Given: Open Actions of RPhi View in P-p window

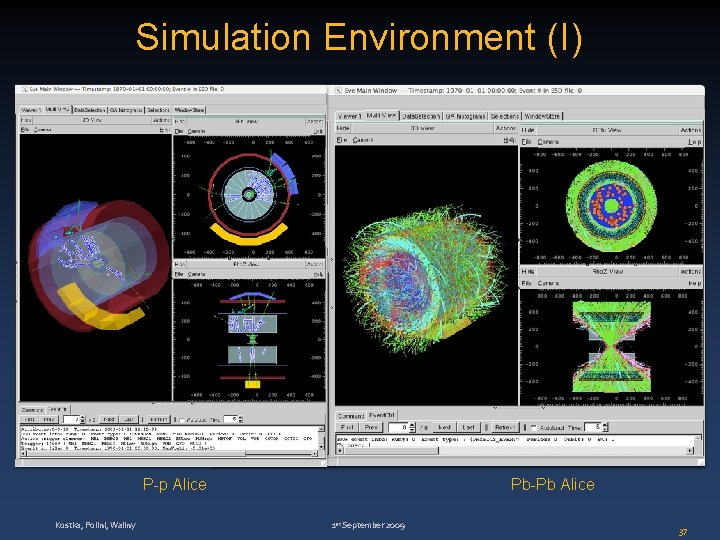Looking at the screenshot, I should coord(315,121).
